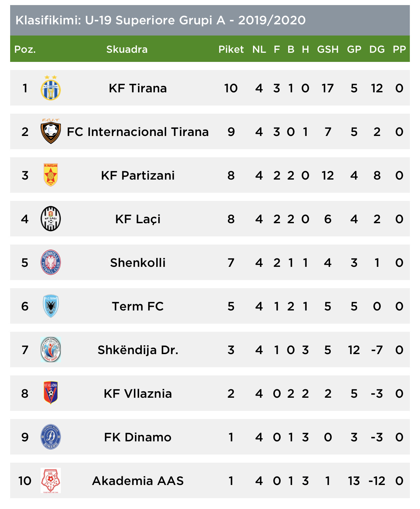The height and width of the screenshot is (509, 420).
Task: Select the Term FC shield logo
Action: [x=51, y=306]
